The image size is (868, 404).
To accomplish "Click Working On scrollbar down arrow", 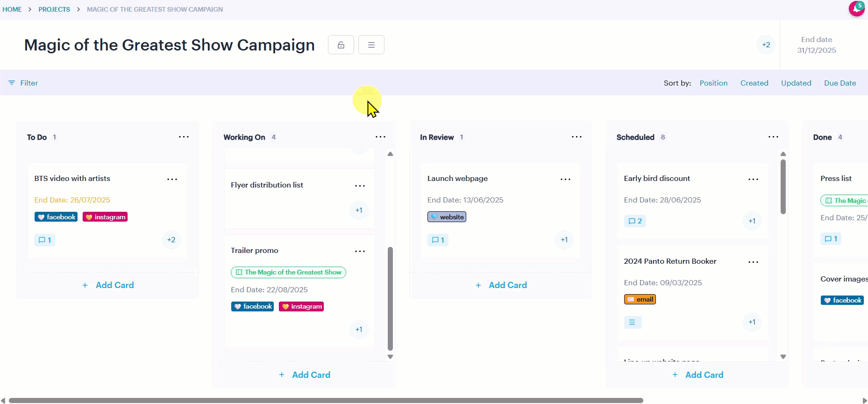I will pyautogui.click(x=391, y=357).
